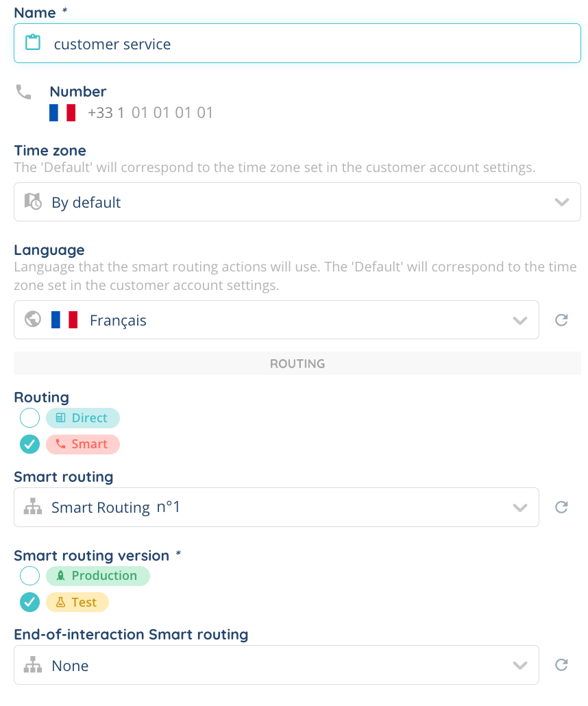The image size is (588, 706).
Task: Refresh the Smart routing dropdown list
Action: tap(561, 507)
